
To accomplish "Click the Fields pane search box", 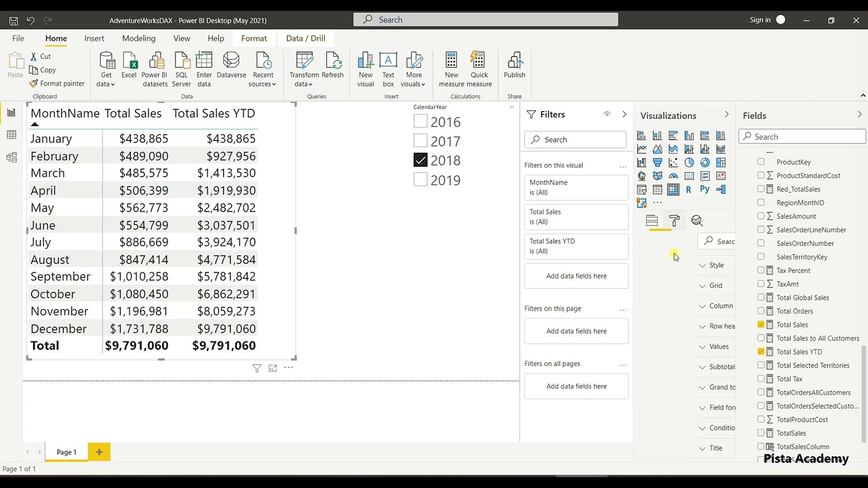I will [x=802, y=136].
